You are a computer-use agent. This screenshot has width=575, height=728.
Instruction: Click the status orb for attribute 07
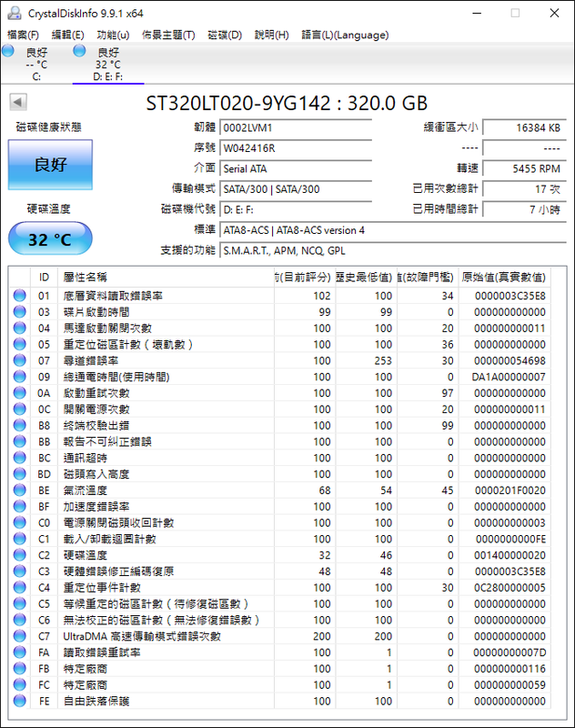[x=20, y=360]
